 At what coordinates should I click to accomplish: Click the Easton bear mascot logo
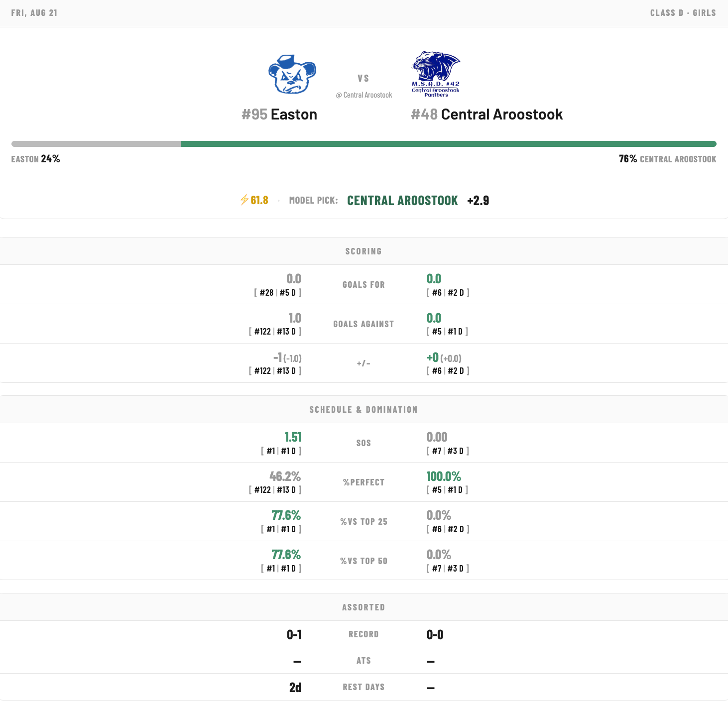[x=292, y=74]
